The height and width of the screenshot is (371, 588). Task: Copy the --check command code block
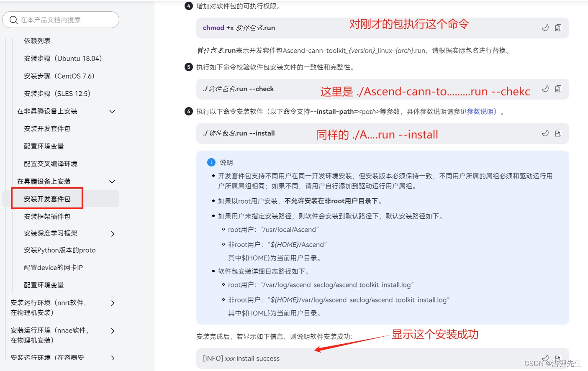(558, 89)
